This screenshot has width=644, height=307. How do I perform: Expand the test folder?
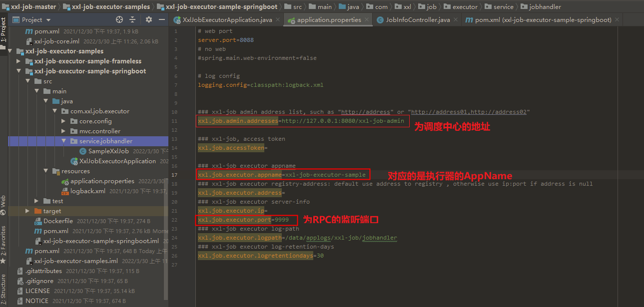[x=37, y=201]
